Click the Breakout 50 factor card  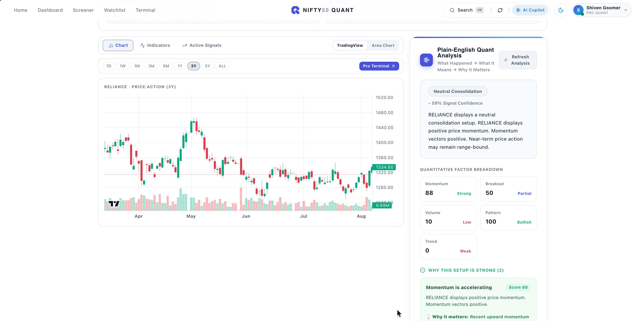tap(508, 189)
